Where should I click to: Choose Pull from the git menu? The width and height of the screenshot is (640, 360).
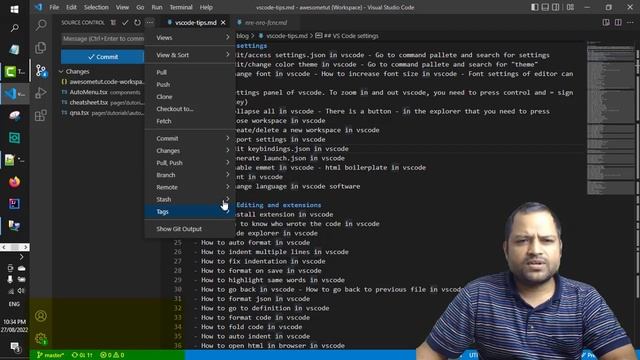(190, 72)
